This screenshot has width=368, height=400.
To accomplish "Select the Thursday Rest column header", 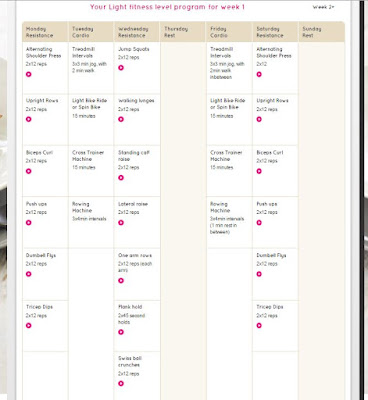I will click(183, 32).
